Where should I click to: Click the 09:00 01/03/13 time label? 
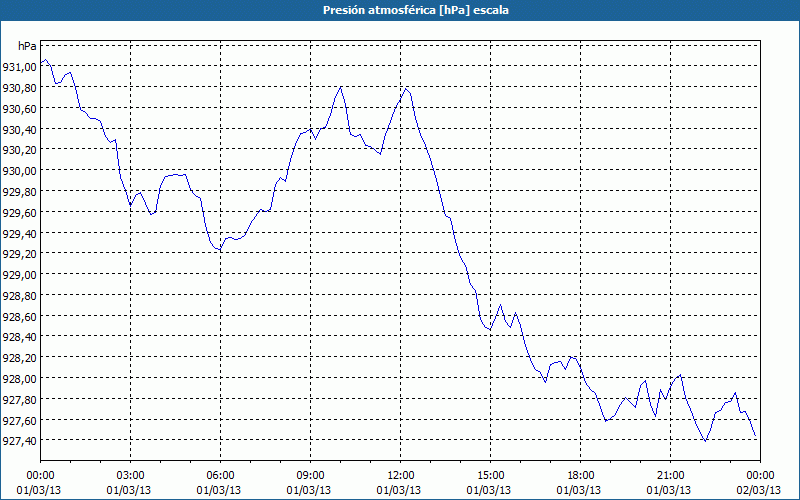(309, 483)
